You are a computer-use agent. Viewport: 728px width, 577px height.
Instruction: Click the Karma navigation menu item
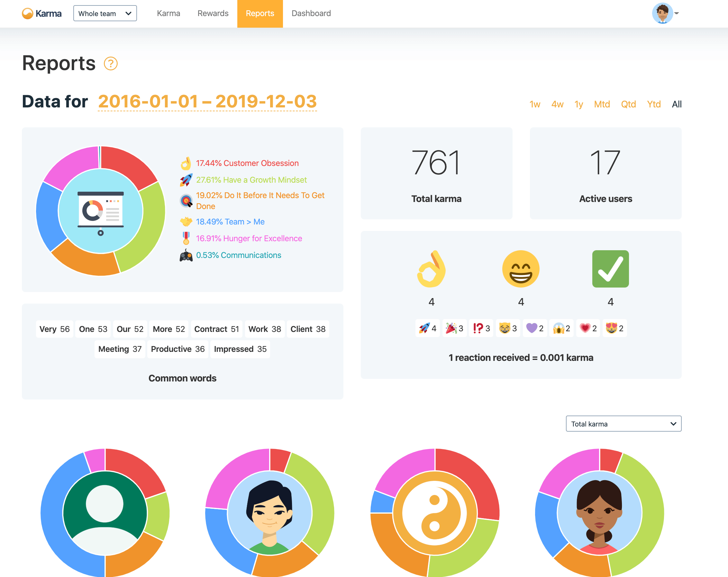(168, 13)
